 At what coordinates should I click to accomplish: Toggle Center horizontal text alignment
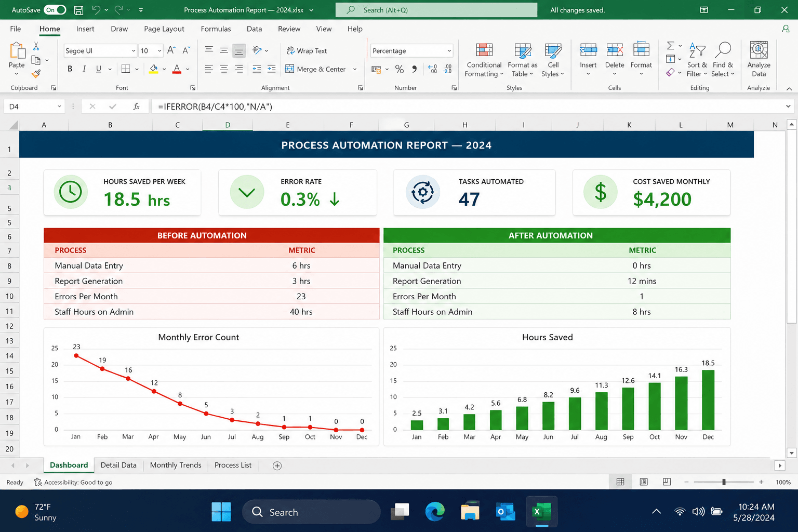[x=224, y=69]
